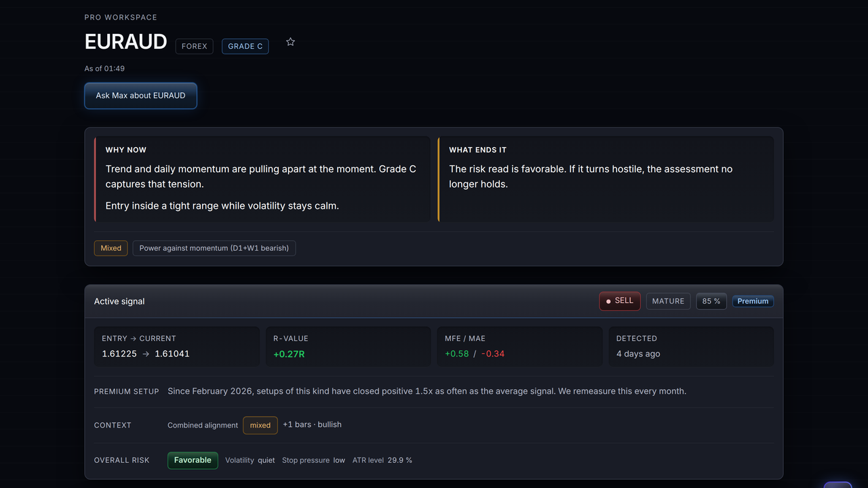Click the Ask Max about EURAUD button
Viewport: 868px width, 488px height.
point(140,96)
